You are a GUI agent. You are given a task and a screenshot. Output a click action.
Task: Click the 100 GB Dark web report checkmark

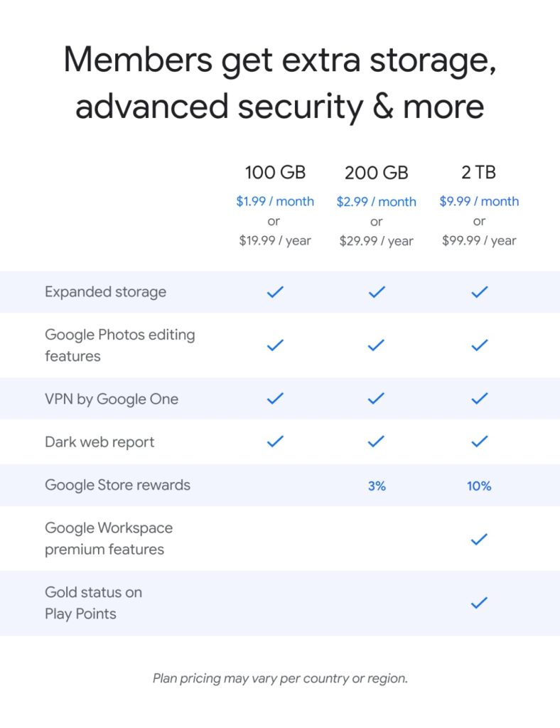pyautogui.click(x=275, y=441)
